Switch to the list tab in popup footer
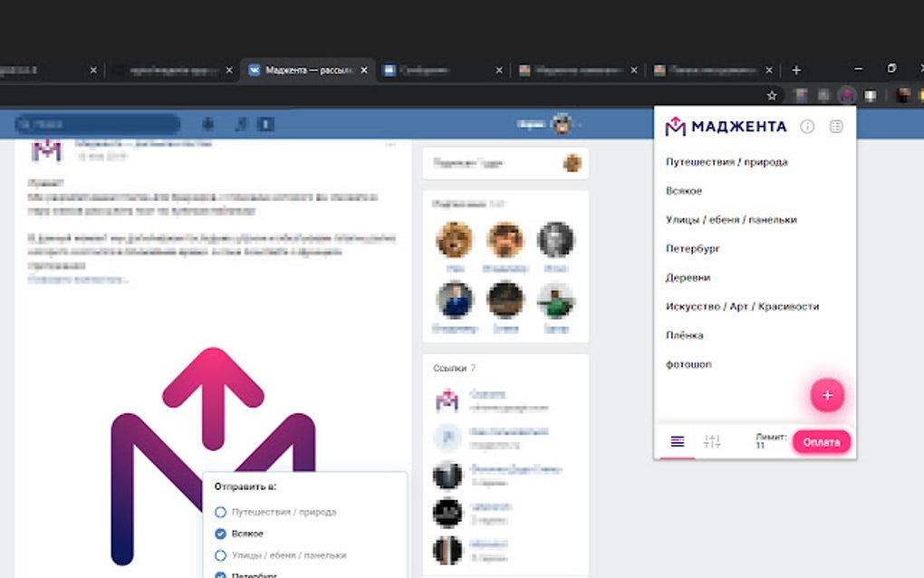924x578 pixels. (678, 441)
